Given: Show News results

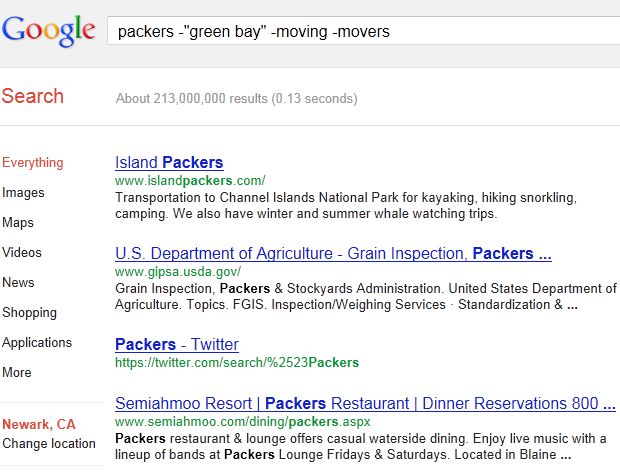Looking at the screenshot, I should [x=18, y=282].
